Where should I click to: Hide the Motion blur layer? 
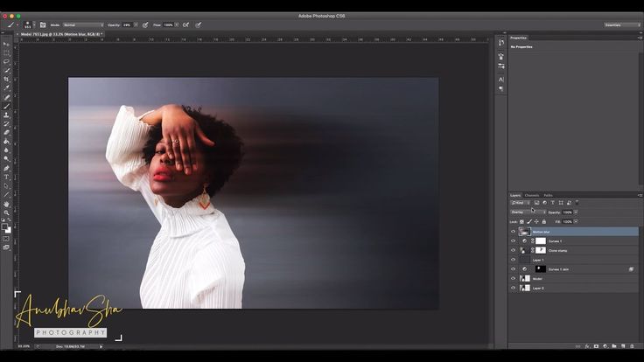[514, 232]
